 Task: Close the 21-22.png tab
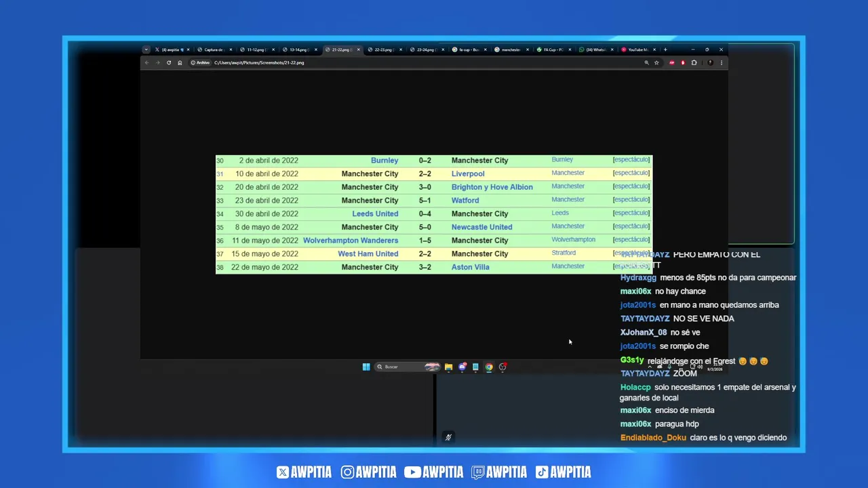point(358,49)
